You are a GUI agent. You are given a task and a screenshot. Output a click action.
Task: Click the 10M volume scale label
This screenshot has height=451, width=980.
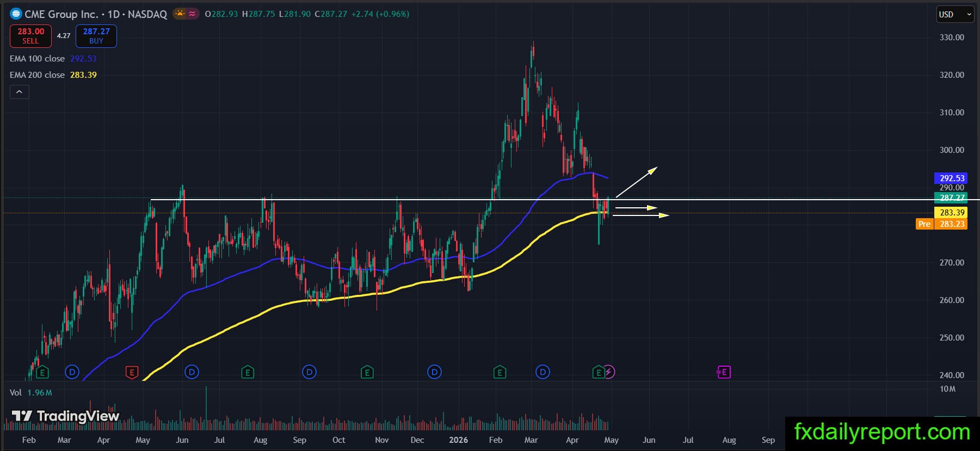(947, 389)
